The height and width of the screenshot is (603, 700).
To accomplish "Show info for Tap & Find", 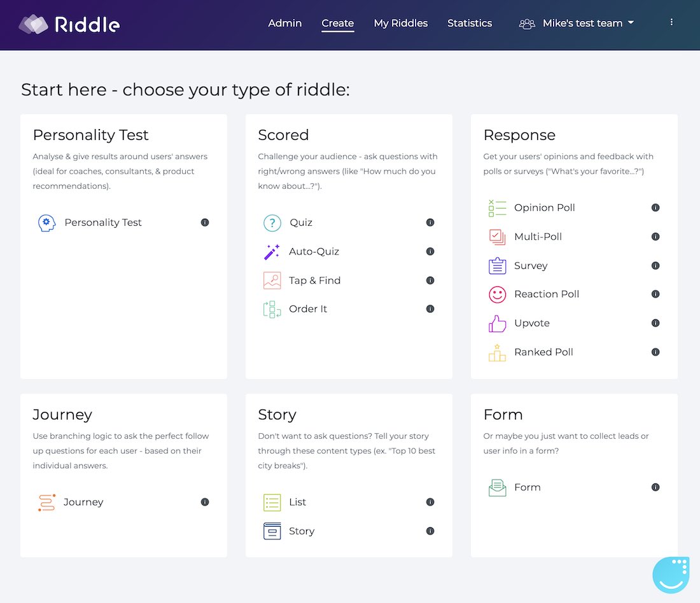I will coord(430,281).
